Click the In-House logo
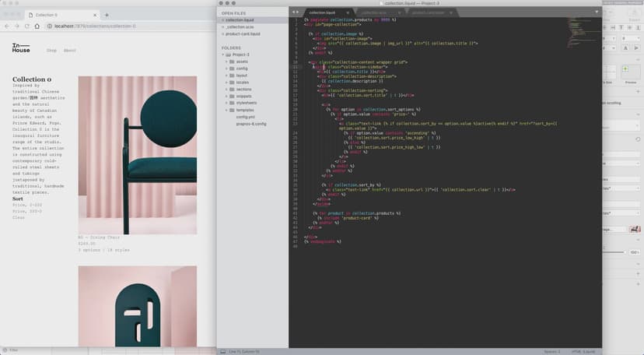Screen dimensions: 644x355 pos(19,48)
